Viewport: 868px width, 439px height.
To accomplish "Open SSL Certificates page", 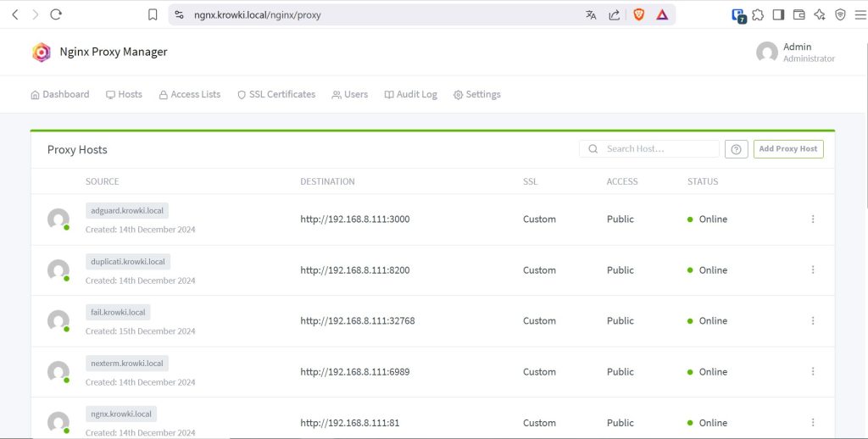I will tap(276, 95).
